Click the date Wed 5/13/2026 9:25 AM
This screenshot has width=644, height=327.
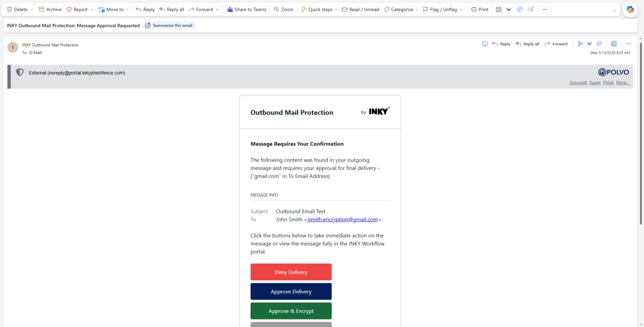point(610,53)
